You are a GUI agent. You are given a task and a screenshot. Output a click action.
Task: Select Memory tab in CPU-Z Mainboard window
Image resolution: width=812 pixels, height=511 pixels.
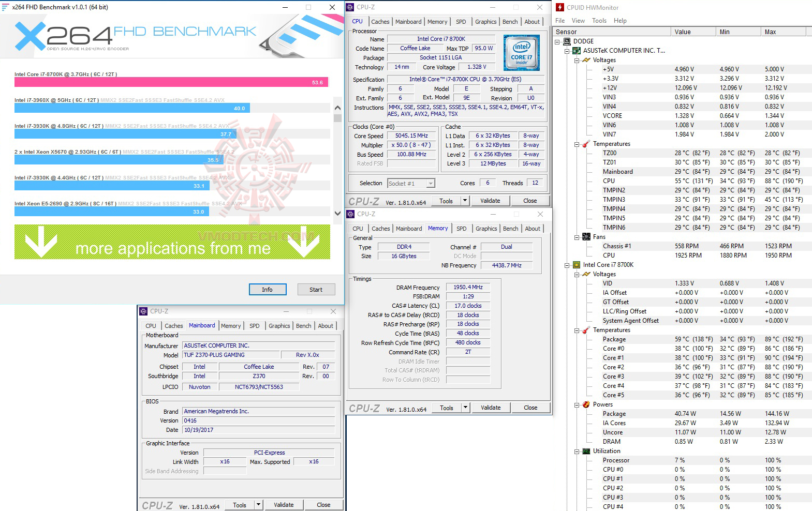(231, 326)
